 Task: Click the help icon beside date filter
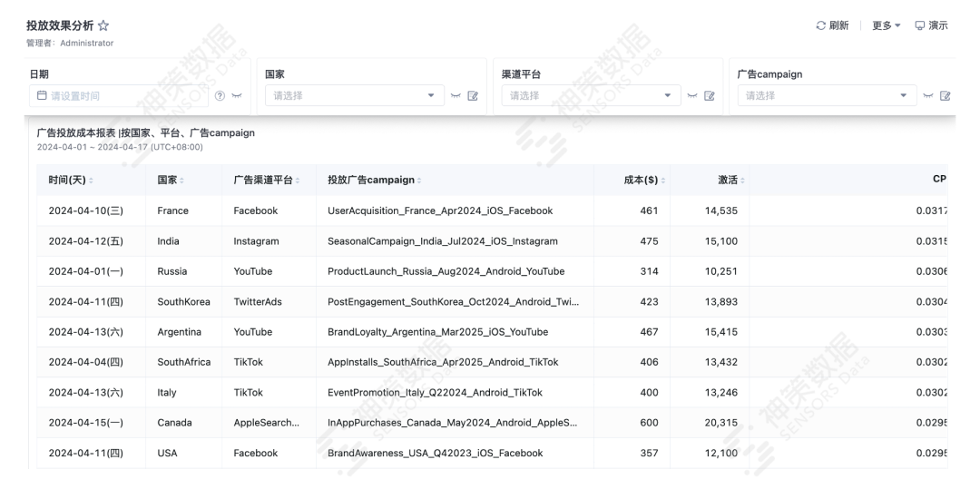tap(220, 95)
